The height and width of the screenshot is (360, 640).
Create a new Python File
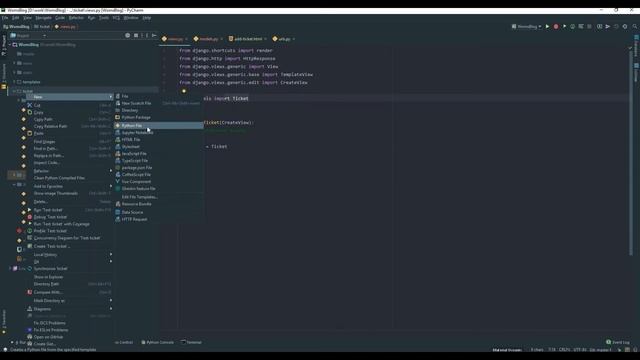(x=159, y=126)
